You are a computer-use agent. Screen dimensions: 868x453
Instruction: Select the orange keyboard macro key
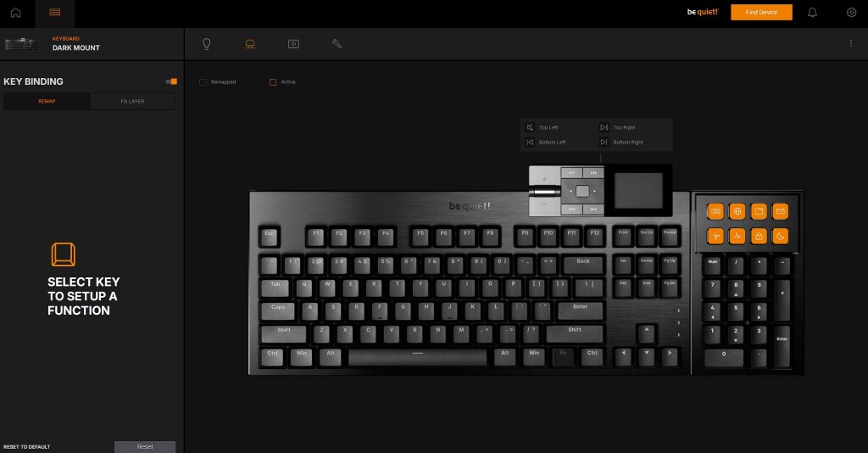click(715, 211)
